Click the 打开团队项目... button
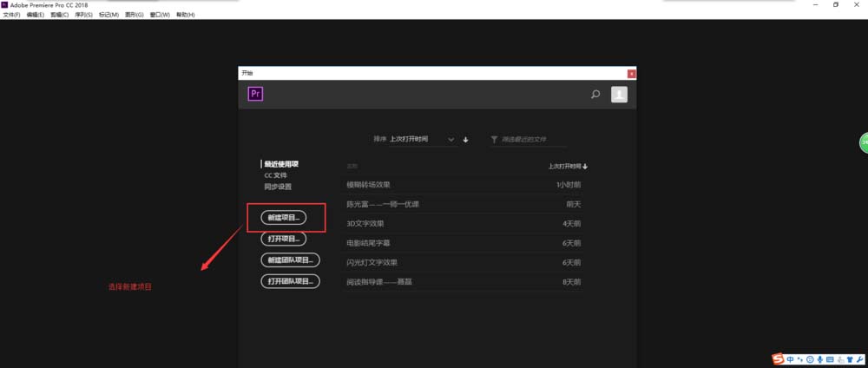 click(x=290, y=281)
